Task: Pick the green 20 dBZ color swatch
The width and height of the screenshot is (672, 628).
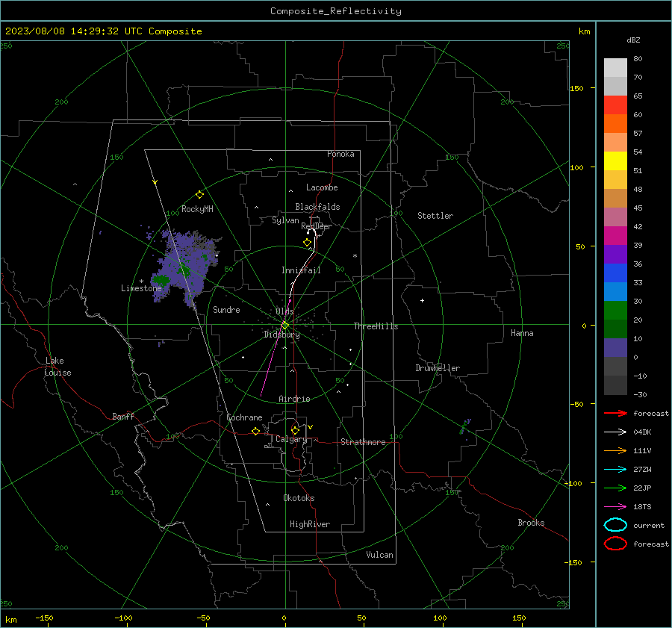Action: [x=615, y=310]
